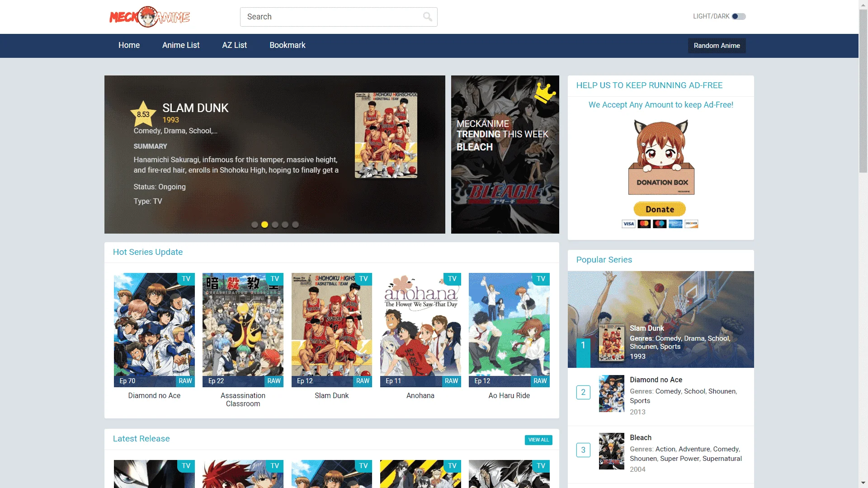Screen dimensions: 868x488
Task: Click the Anohana title link
Action: pyautogui.click(x=420, y=395)
